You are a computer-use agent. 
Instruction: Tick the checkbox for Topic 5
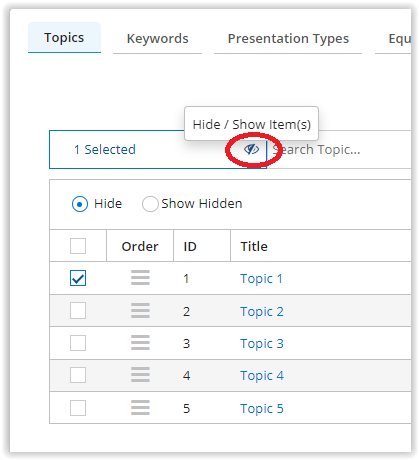pos(78,408)
